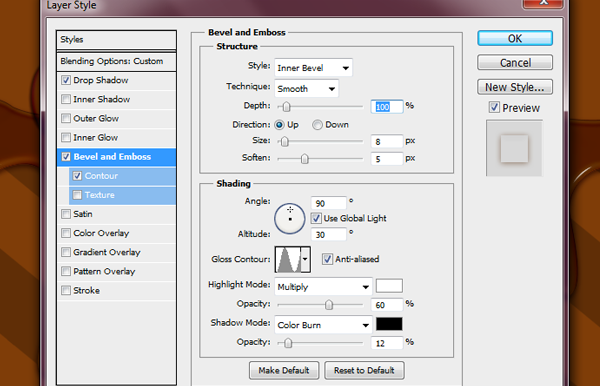Screen dimensions: 600x386
Task: Open the Stroke settings label
Action: 86,290
